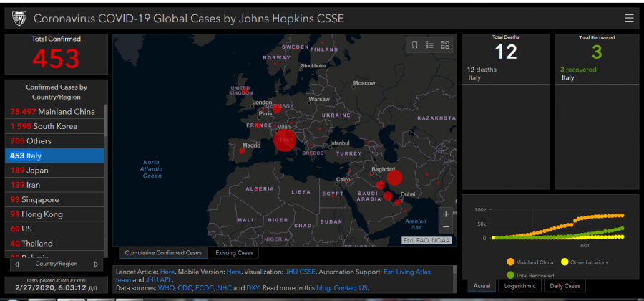Go to previous Country/Region list view
This screenshot has height=301, width=644.
point(15,264)
